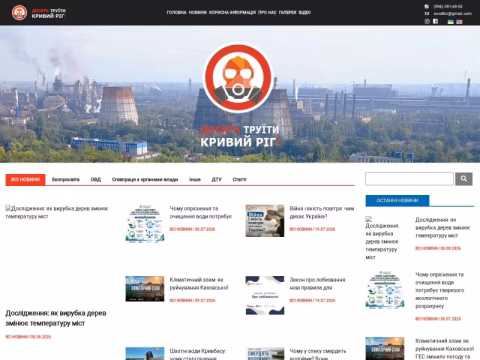This screenshot has width=480, height=360.
Task: Open article Чому опріснення та очищення води
Action: pos(201,213)
